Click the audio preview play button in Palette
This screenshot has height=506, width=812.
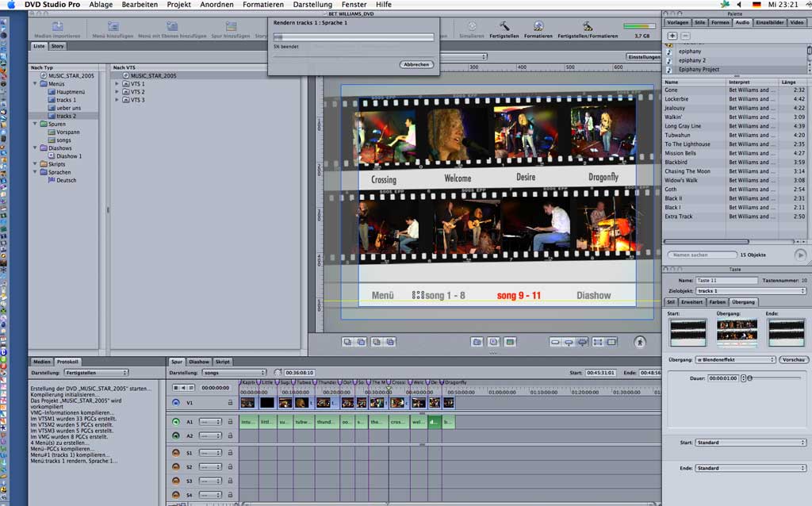[x=800, y=255]
